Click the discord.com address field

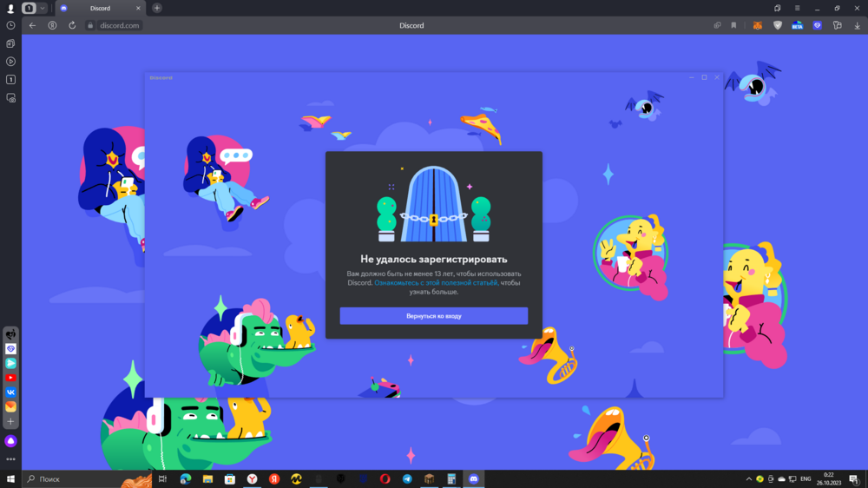(x=119, y=25)
